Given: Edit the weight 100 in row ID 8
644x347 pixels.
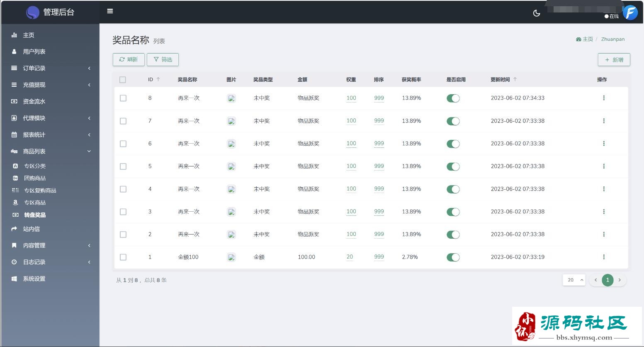Looking at the screenshot, I should click(x=351, y=98).
